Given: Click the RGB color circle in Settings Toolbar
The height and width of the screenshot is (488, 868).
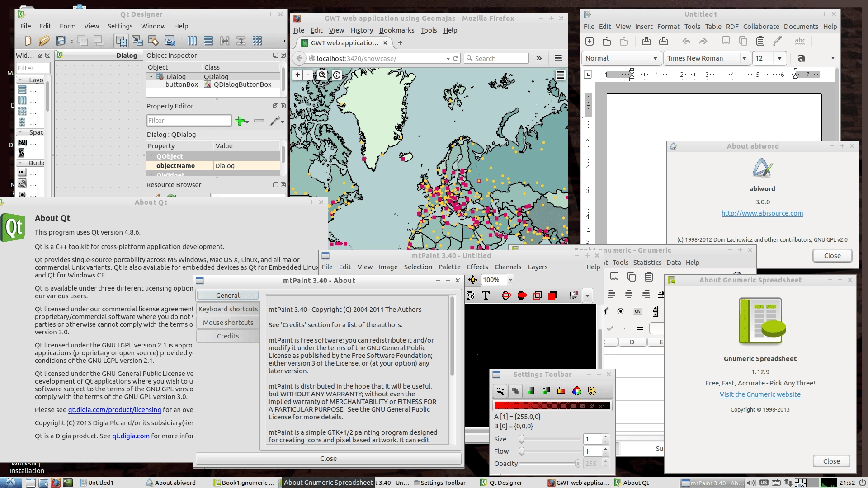Looking at the screenshot, I should pyautogui.click(x=577, y=391).
